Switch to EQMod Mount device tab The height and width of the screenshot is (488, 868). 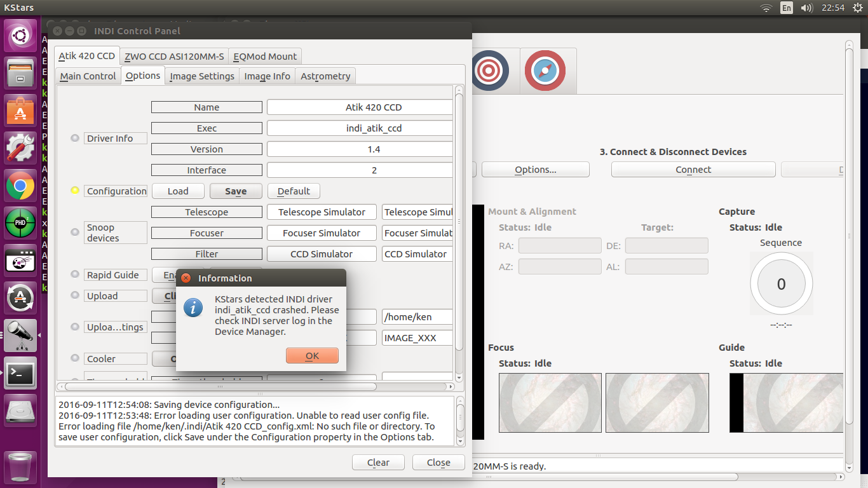(265, 56)
